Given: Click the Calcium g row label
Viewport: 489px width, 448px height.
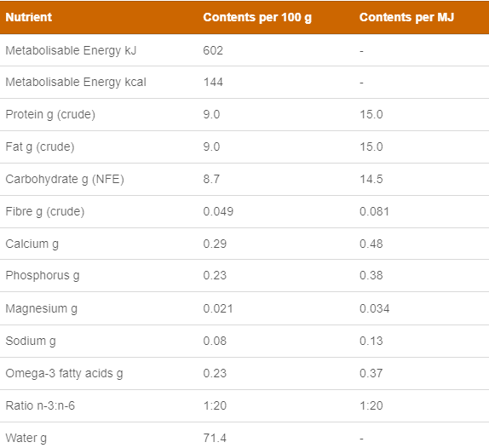Looking at the screenshot, I should pos(32,244).
